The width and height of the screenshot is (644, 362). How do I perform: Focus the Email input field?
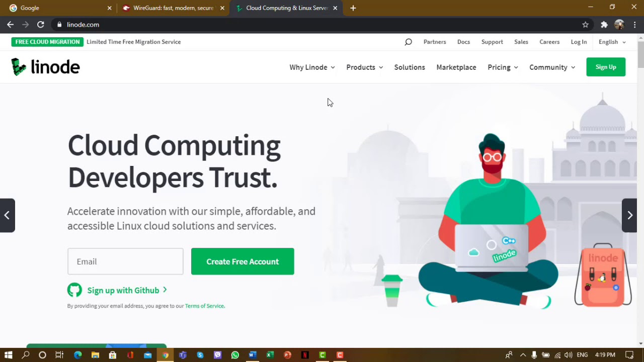pyautogui.click(x=125, y=261)
